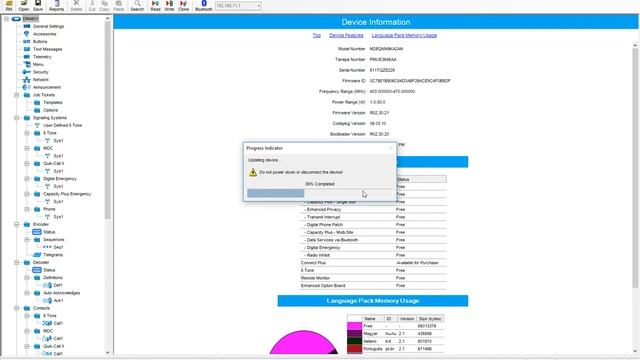
Task: Click the update progress bar
Action: point(320,193)
